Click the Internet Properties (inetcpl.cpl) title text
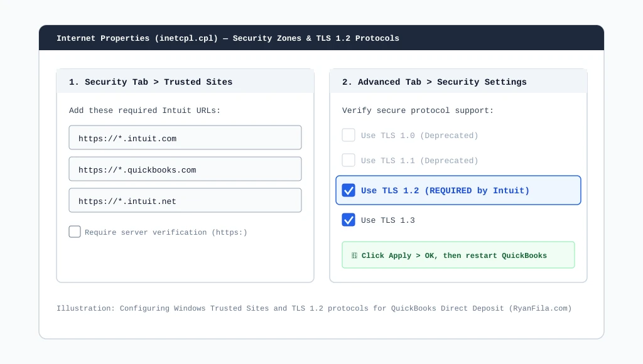This screenshot has width=643, height=364. [227, 38]
